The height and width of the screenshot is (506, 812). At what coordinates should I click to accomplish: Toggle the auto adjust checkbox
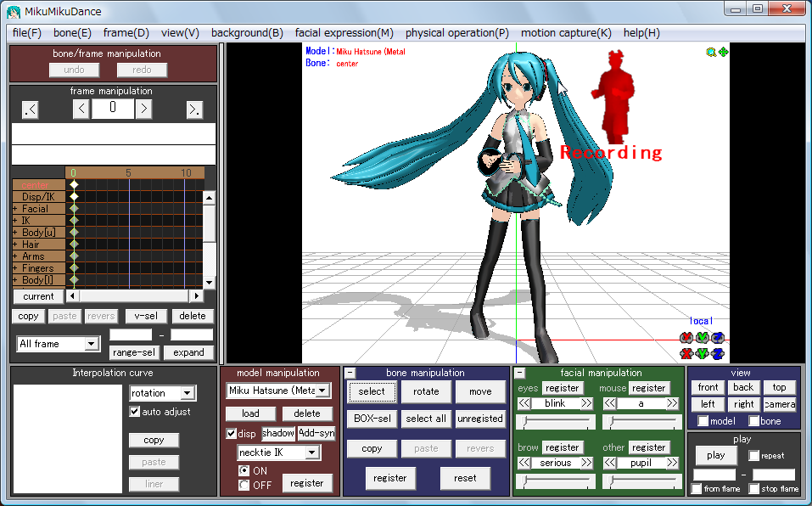(x=135, y=412)
